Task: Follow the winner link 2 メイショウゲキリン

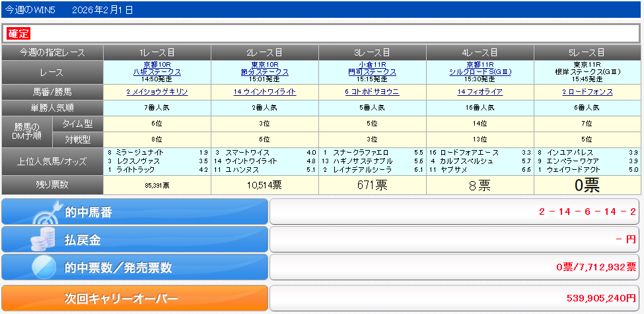Action: [x=157, y=92]
